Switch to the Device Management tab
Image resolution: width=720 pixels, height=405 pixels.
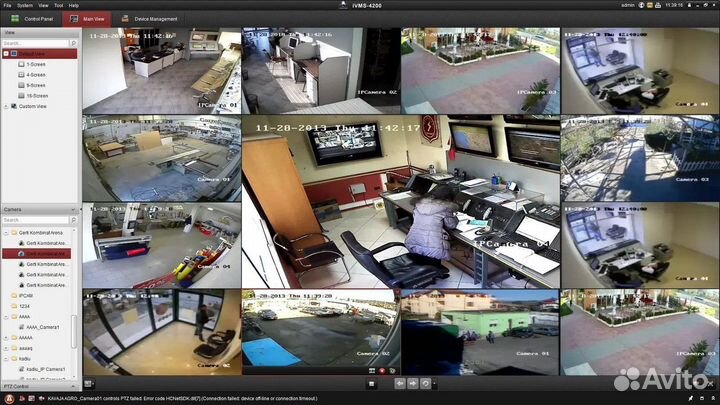(152, 18)
